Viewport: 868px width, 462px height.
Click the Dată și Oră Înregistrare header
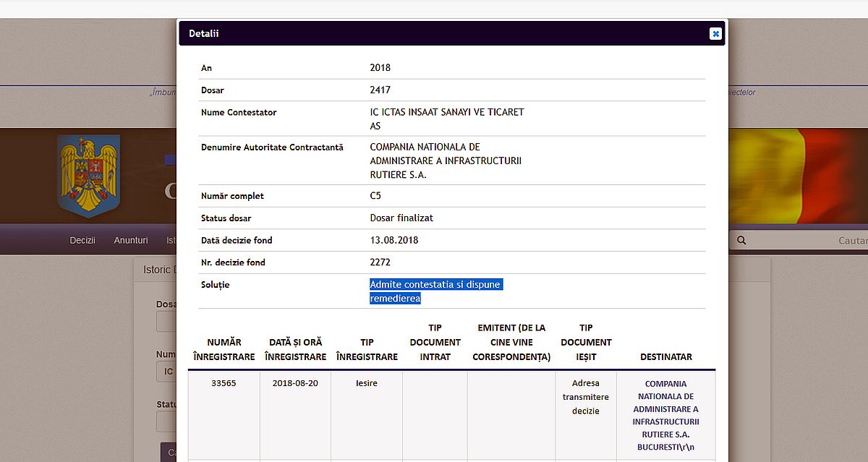tap(295, 349)
